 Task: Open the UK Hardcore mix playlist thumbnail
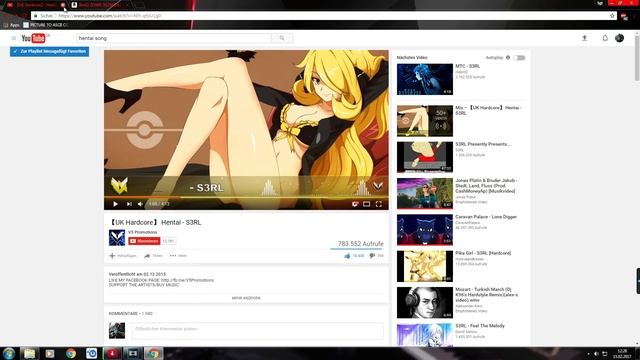[424, 121]
